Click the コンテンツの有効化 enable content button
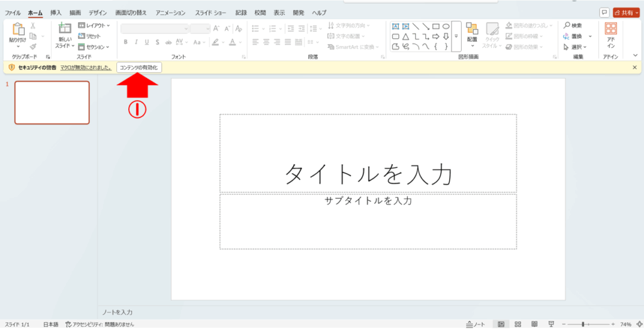 pos(140,67)
